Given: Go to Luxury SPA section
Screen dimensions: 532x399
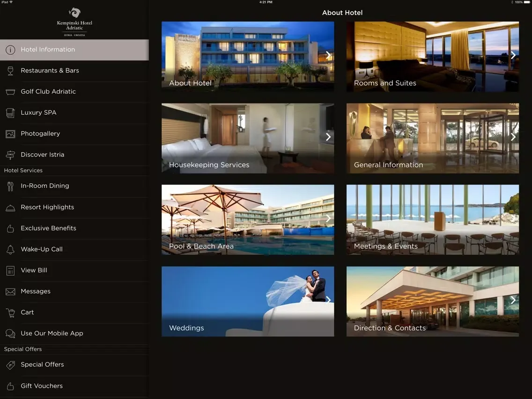Looking at the screenshot, I should coord(74,113).
